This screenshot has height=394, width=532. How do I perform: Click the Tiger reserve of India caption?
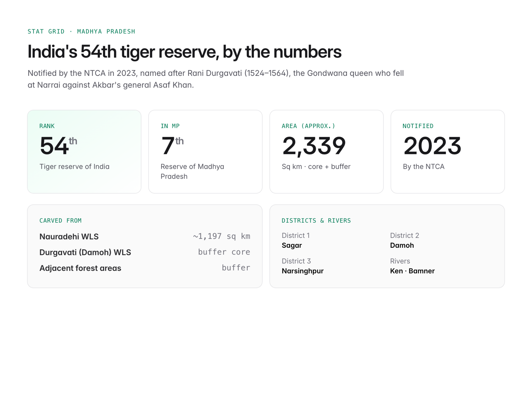(75, 166)
